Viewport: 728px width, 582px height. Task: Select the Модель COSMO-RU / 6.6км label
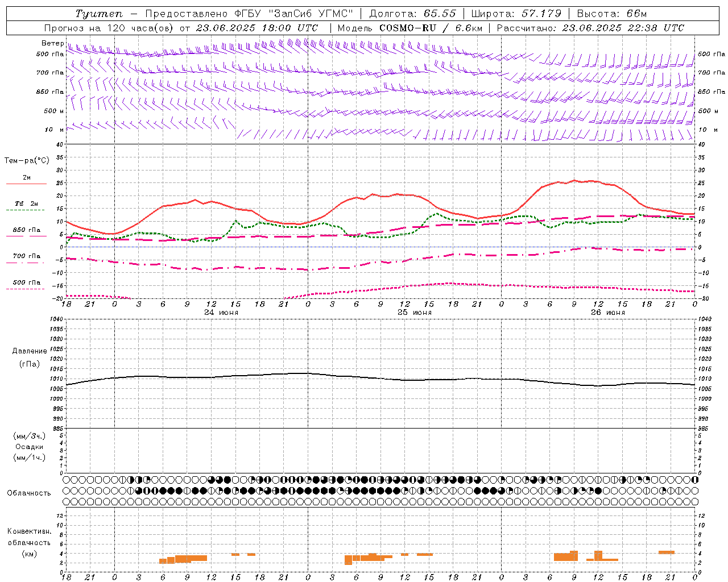(409, 28)
